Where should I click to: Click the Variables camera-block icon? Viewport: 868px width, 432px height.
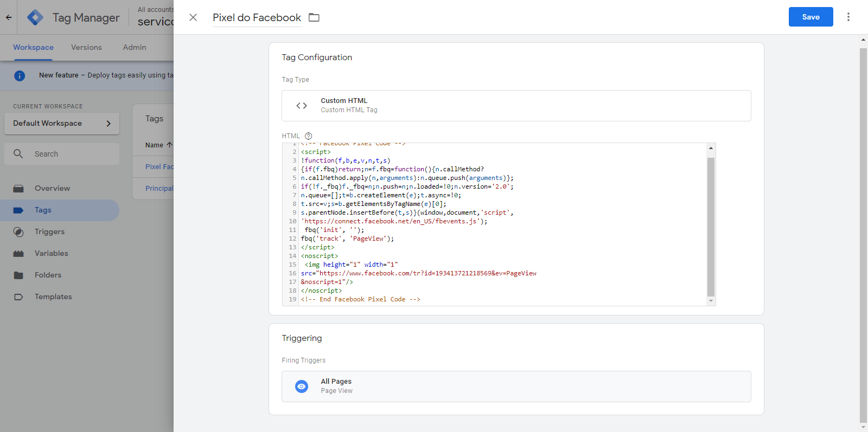tap(18, 254)
